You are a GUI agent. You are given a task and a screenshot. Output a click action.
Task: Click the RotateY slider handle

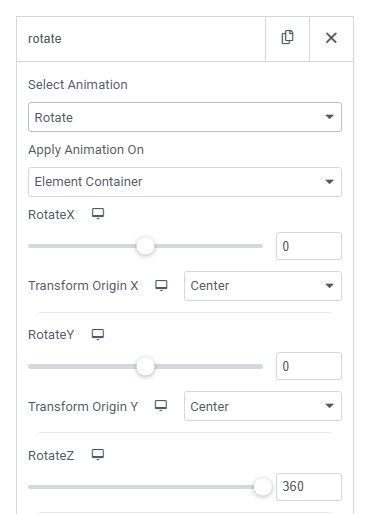click(145, 366)
